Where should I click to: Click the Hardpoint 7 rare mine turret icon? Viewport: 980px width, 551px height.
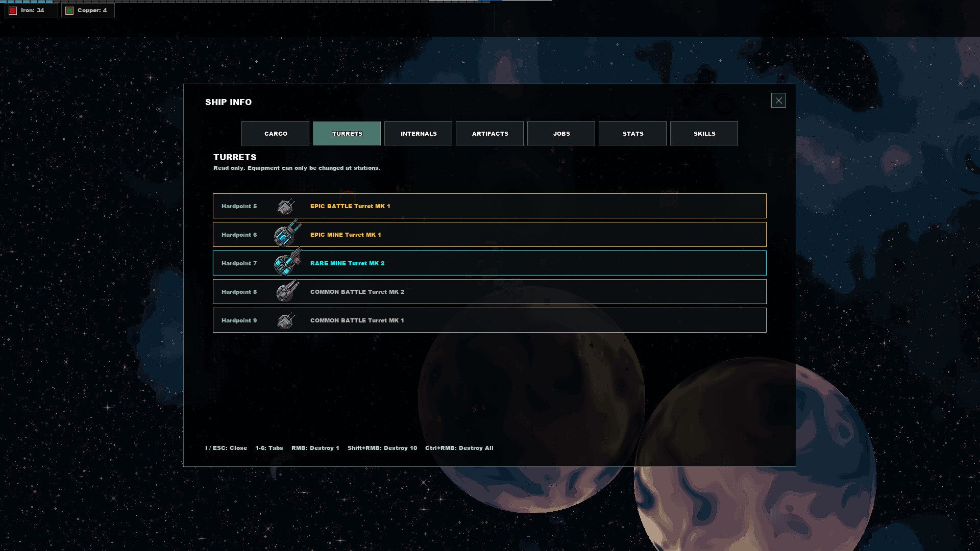287,262
